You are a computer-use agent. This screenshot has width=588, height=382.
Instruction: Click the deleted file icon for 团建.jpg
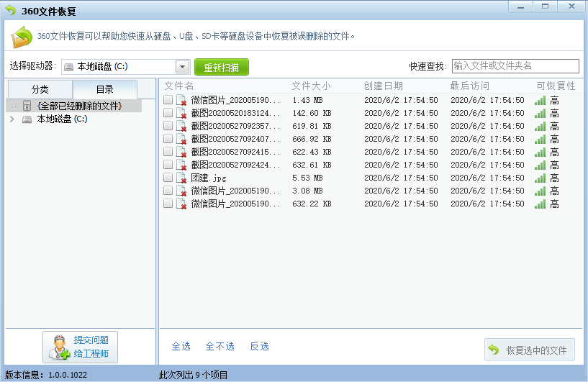pyautogui.click(x=181, y=178)
